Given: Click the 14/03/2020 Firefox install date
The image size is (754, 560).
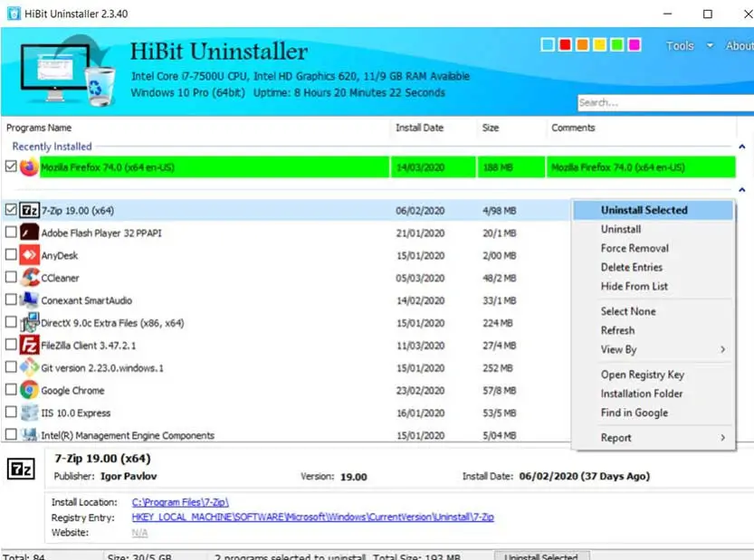Looking at the screenshot, I should (420, 167).
